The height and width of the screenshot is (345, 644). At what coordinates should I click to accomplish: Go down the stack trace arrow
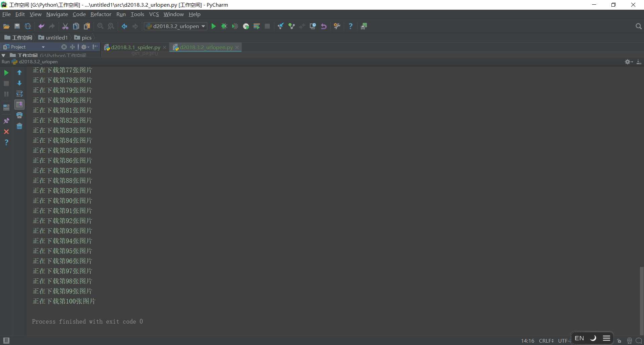(19, 83)
